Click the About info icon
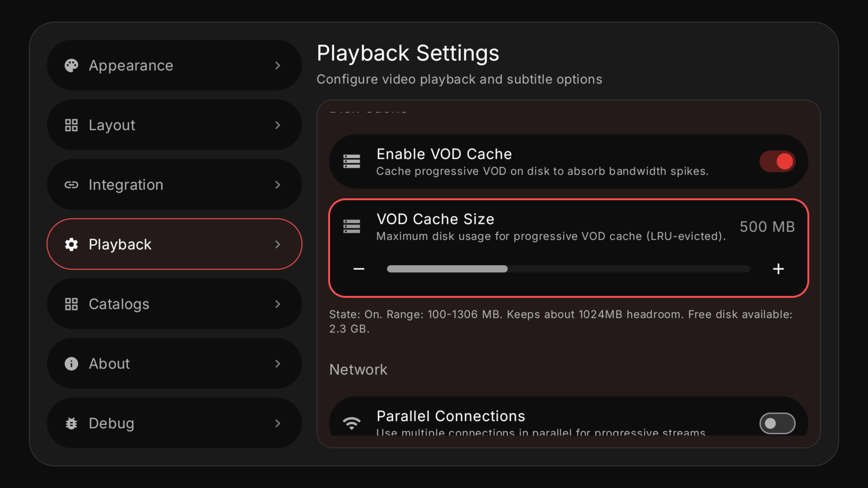This screenshot has height=488, width=868. coord(71,364)
